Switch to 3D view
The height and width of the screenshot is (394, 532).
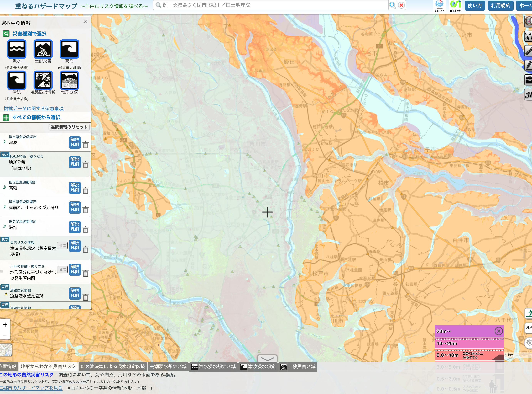coord(528,95)
